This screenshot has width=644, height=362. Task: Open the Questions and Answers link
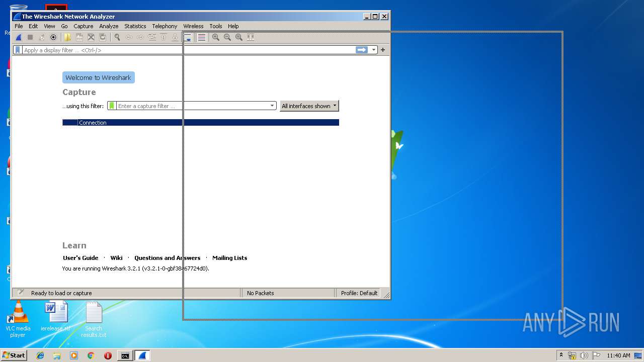tap(167, 258)
